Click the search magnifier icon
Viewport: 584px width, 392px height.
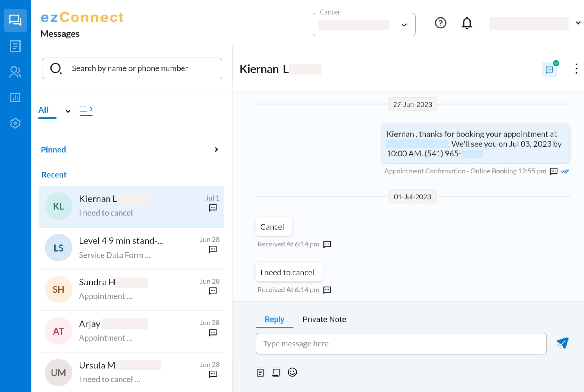[56, 68]
